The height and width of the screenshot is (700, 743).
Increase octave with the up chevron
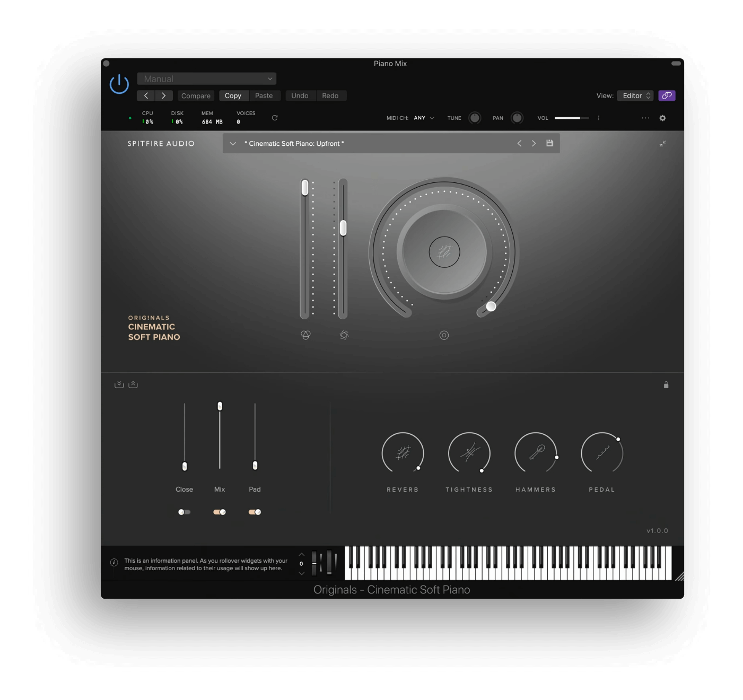click(302, 555)
